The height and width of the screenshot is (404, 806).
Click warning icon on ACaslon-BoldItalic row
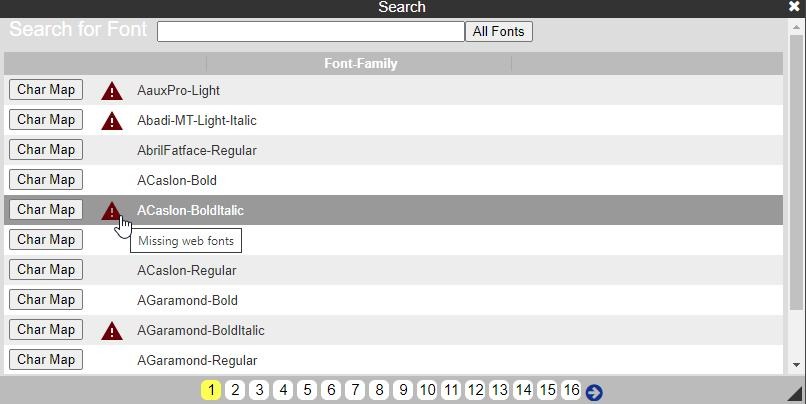point(112,211)
